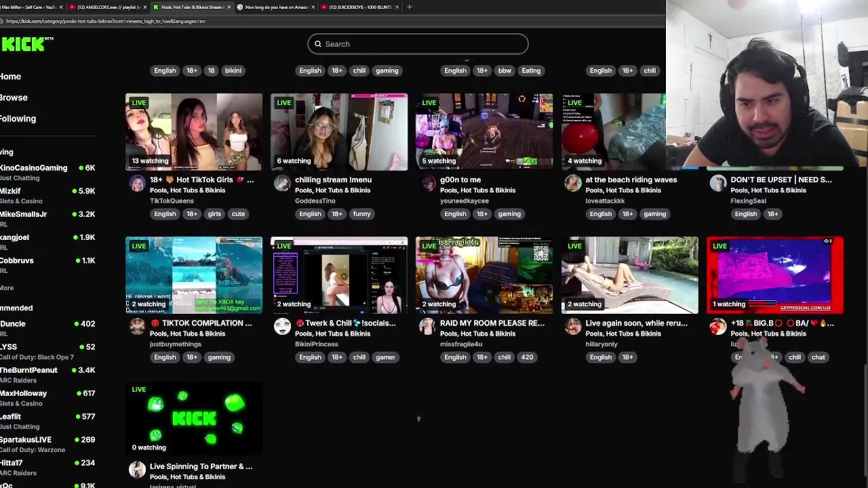Click '420' tag under RAID MY ROOM stream

click(x=527, y=357)
